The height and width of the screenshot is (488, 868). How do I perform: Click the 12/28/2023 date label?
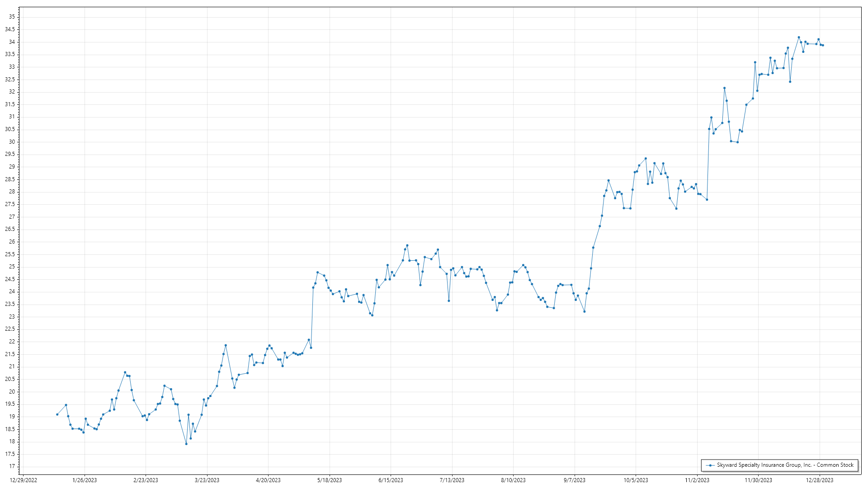point(820,480)
